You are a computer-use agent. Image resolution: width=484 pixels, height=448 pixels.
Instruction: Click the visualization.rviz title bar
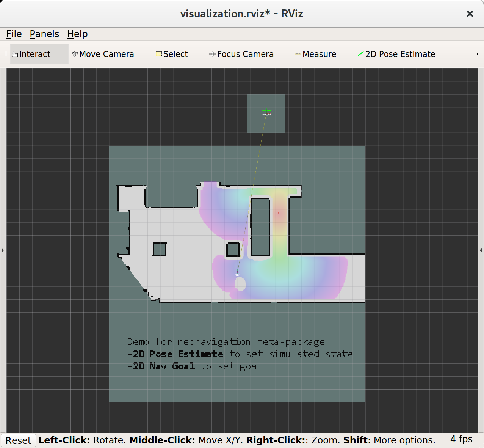click(x=241, y=14)
